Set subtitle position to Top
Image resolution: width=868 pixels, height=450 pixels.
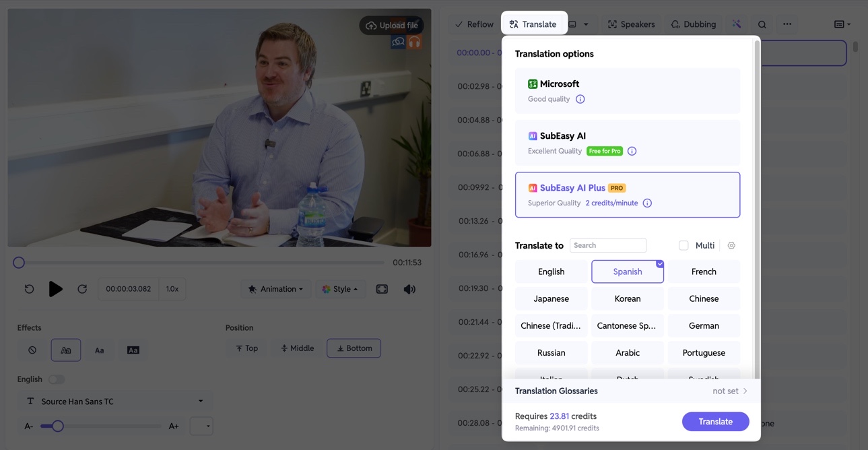pyautogui.click(x=247, y=348)
